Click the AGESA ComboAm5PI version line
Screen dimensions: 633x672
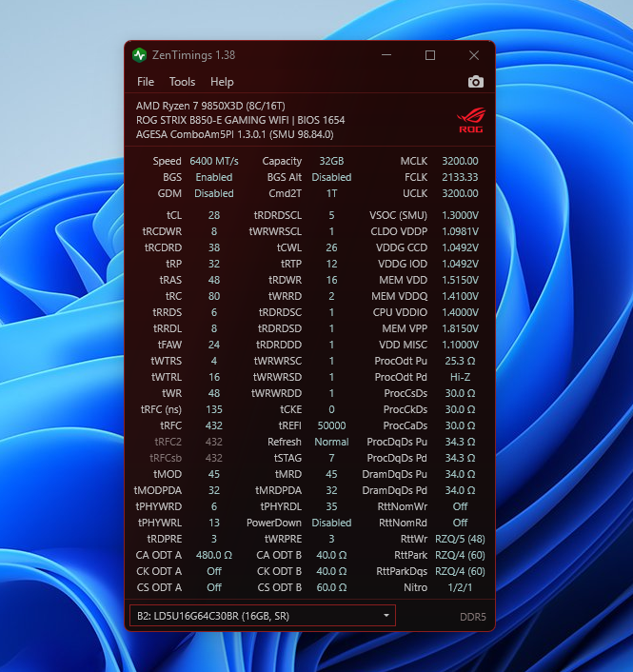pyautogui.click(x=235, y=134)
